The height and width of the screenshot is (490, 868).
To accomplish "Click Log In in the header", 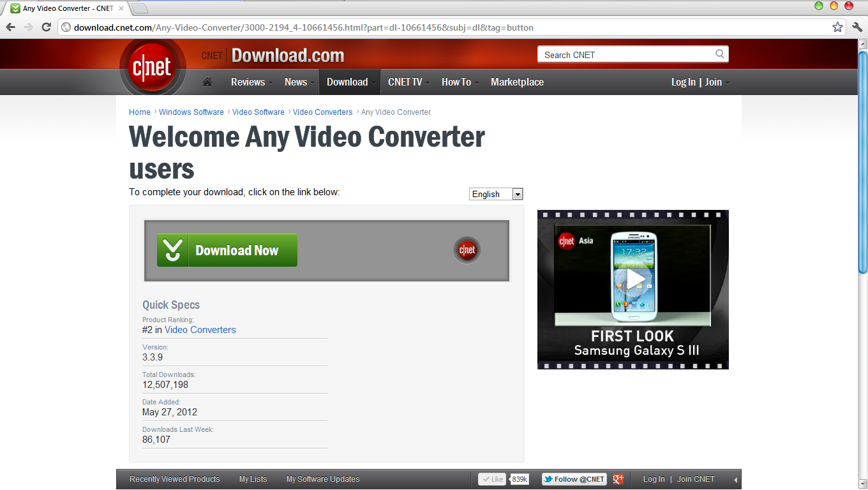I will click(684, 82).
